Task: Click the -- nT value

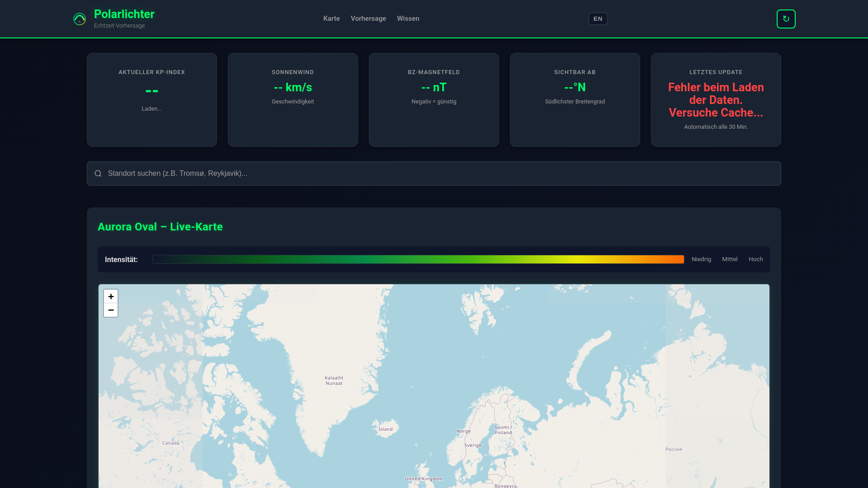Action: click(434, 87)
